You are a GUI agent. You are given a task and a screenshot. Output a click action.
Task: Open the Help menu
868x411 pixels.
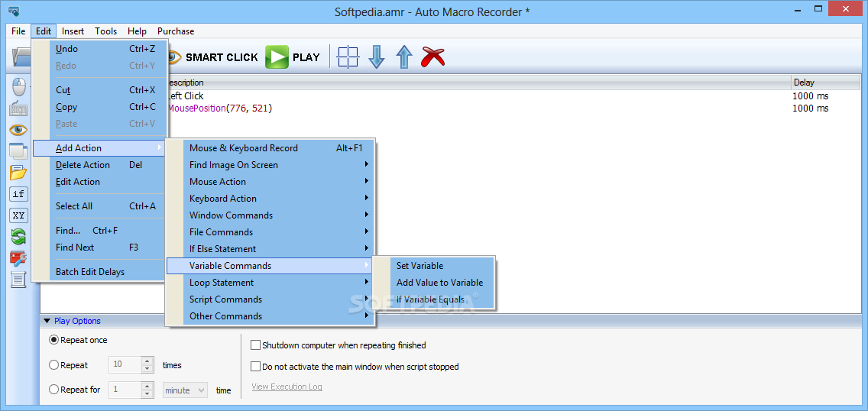click(x=137, y=31)
